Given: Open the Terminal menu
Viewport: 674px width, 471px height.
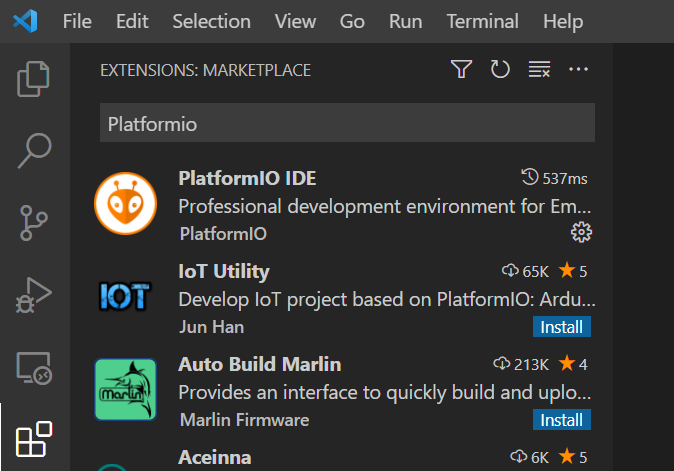Looking at the screenshot, I should (x=482, y=21).
